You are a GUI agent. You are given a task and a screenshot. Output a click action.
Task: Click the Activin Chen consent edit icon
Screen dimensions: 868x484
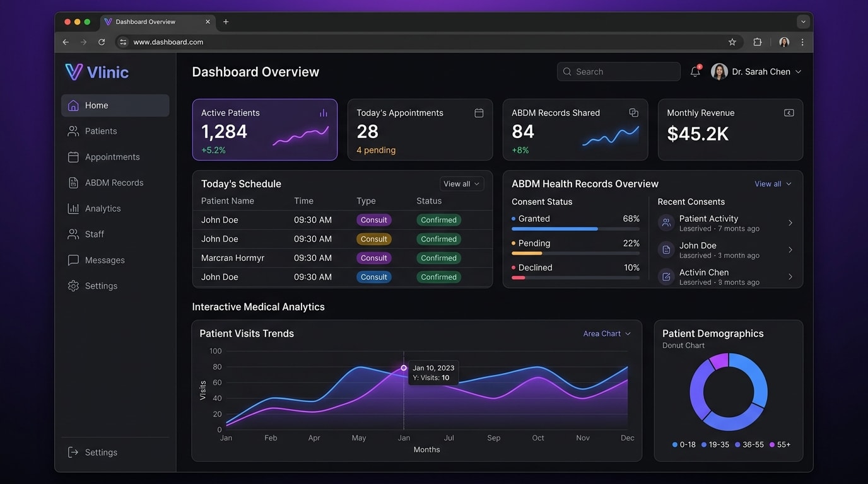[x=666, y=276]
